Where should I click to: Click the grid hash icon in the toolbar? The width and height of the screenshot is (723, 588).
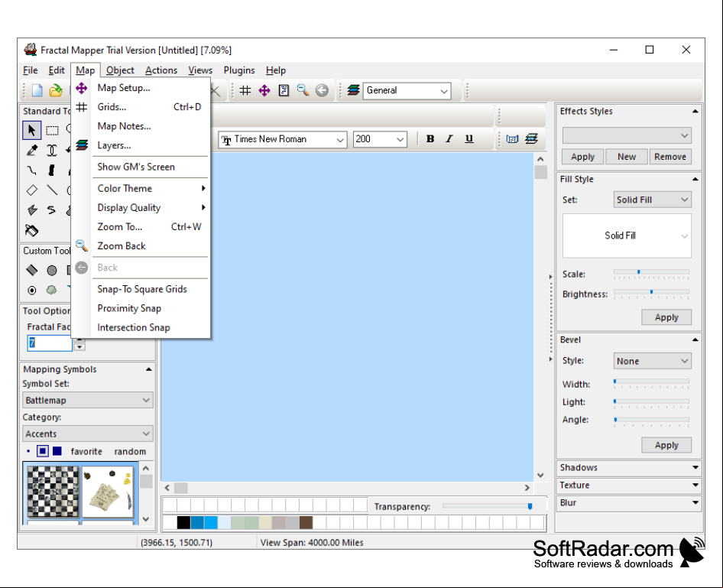[245, 90]
